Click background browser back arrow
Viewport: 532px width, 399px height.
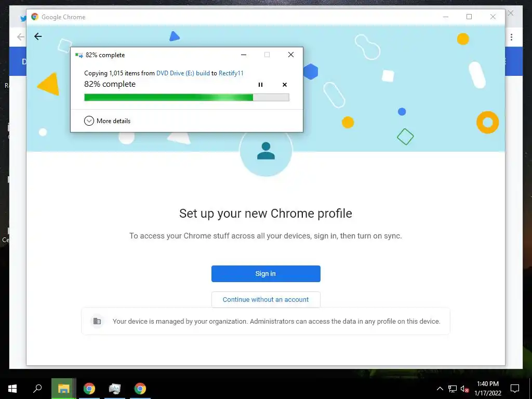point(21,37)
